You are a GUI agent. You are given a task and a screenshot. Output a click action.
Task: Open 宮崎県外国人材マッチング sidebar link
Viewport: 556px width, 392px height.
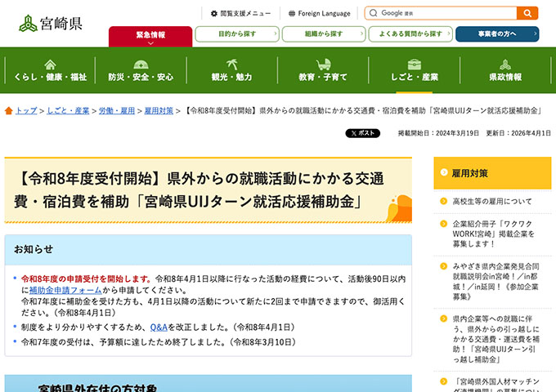point(495,385)
